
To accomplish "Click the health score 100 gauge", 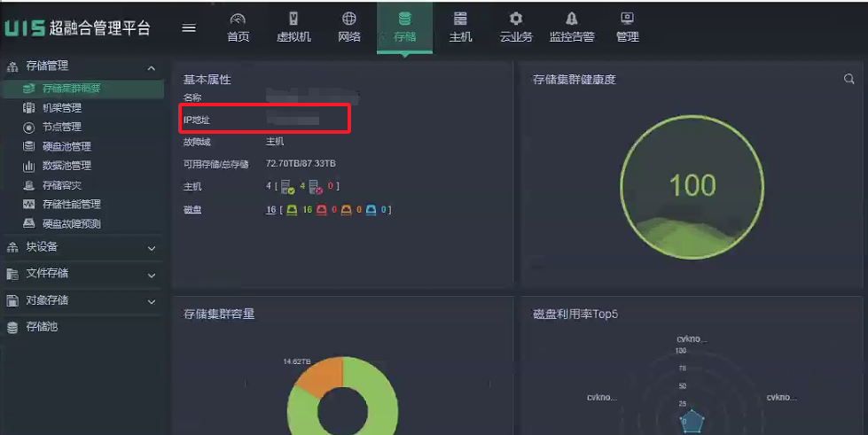I will pos(692,187).
